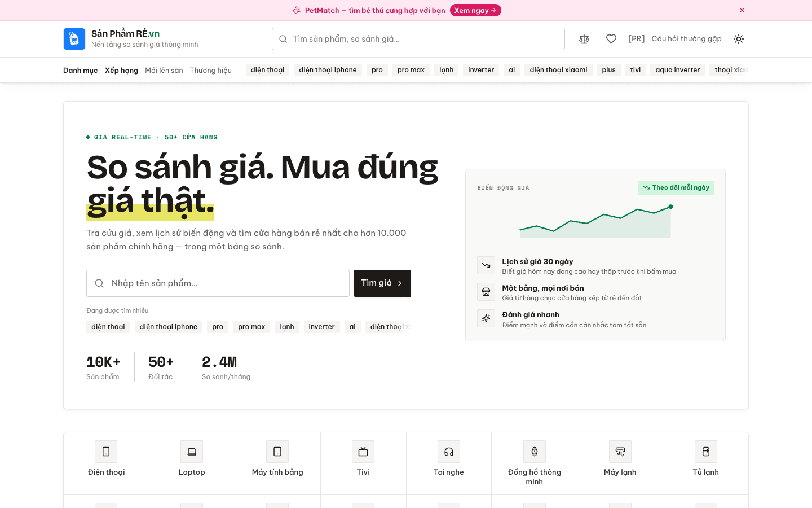
Task: Select the điện thoại xiaomi tag in the nav bar
Action: click(558, 70)
